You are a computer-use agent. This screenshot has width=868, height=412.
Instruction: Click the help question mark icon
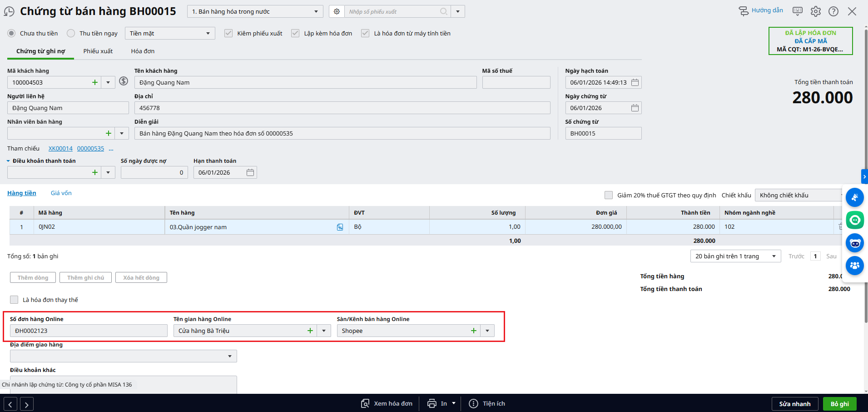(x=833, y=11)
